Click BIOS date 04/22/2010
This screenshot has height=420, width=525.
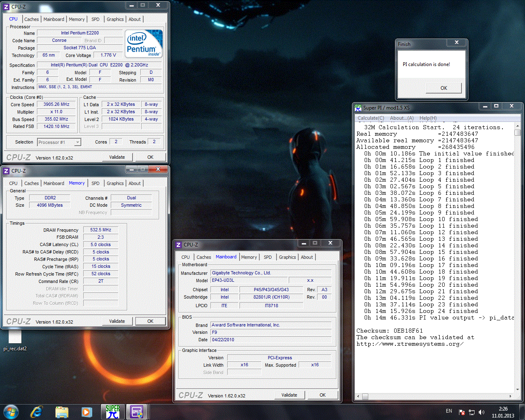(x=271, y=340)
